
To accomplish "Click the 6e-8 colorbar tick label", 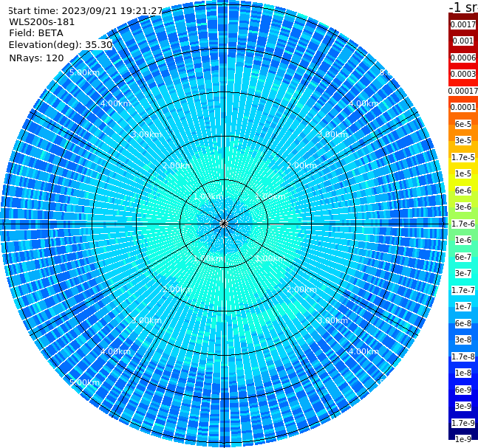I will 463,323.
